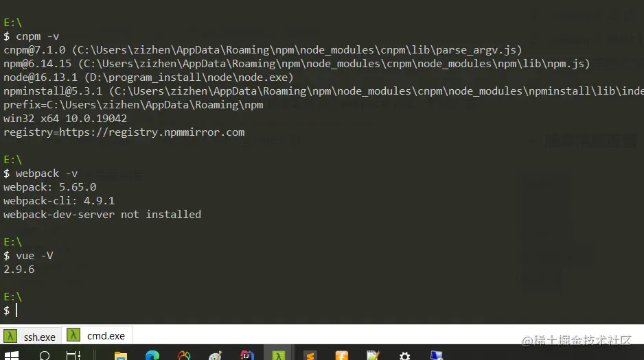Viewport: 644px width, 360px height.
Task: Open Windows Settings gear in taskbar
Action: click(x=405, y=355)
